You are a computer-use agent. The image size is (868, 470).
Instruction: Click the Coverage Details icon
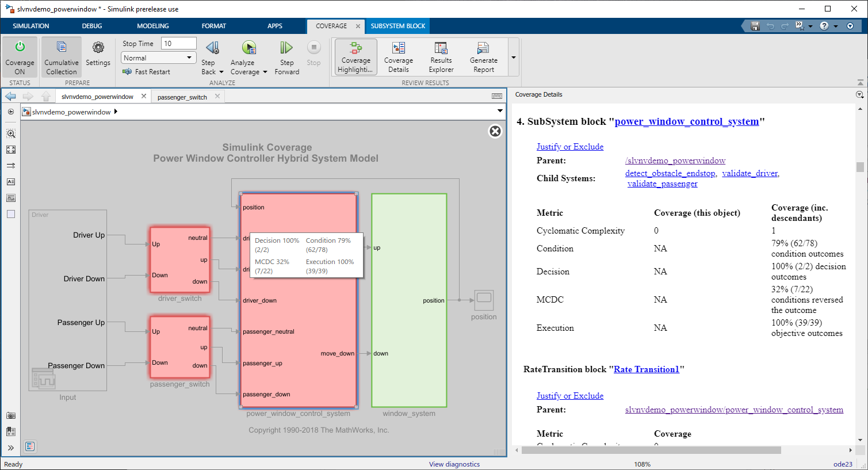[x=398, y=48]
